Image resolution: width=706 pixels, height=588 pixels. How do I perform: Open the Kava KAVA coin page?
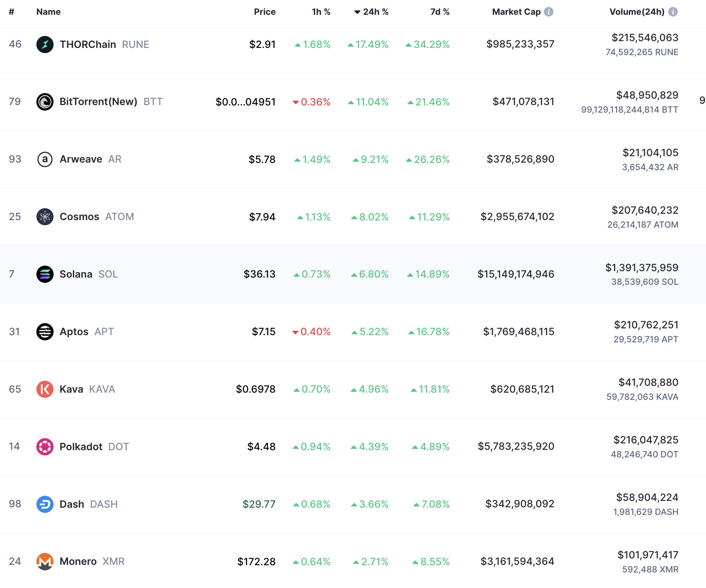click(87, 389)
